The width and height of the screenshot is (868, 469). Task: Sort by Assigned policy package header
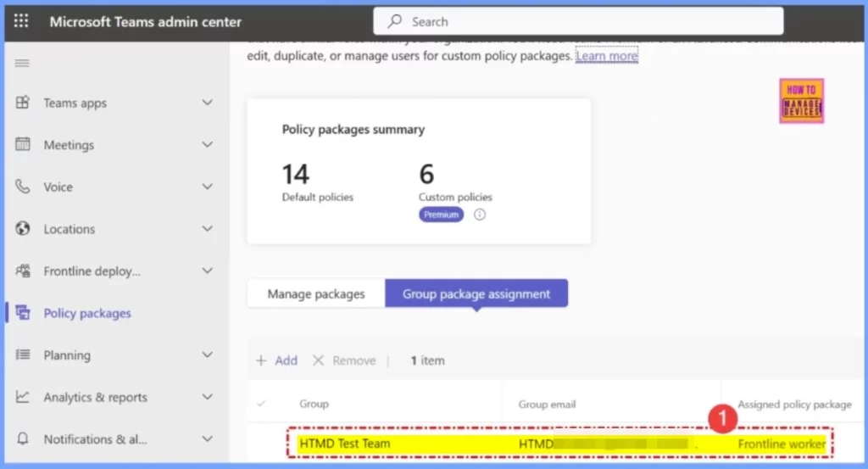794,405
